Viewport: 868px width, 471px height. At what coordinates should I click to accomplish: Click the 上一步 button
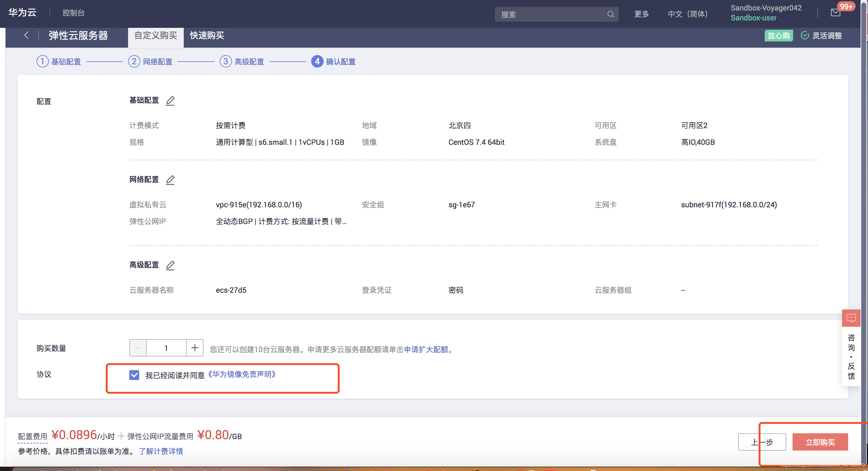[762, 442]
